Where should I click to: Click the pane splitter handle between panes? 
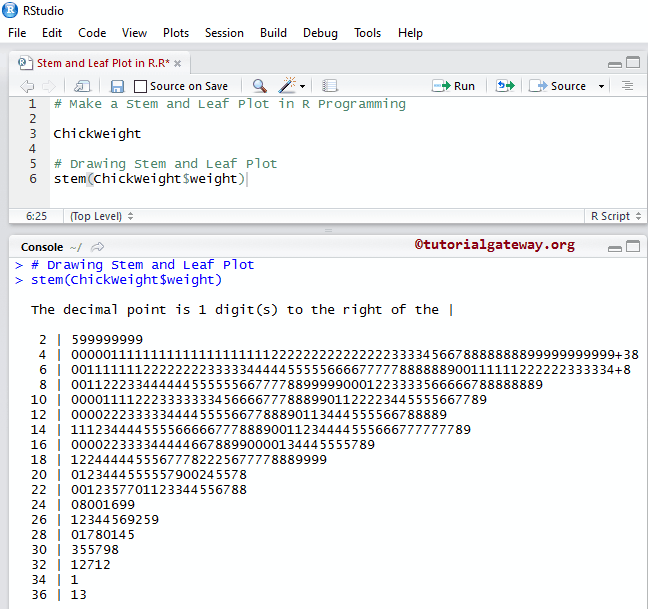329,231
